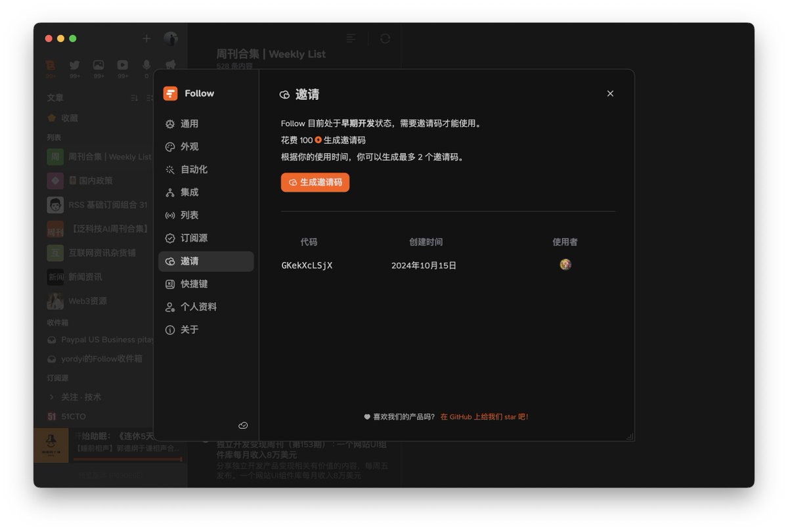788x532 pixels.
Task: Open the 通用 general settings
Action: click(x=206, y=123)
